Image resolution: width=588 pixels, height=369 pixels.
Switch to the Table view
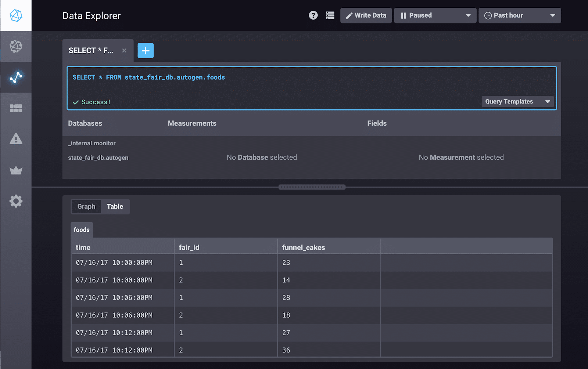click(115, 207)
